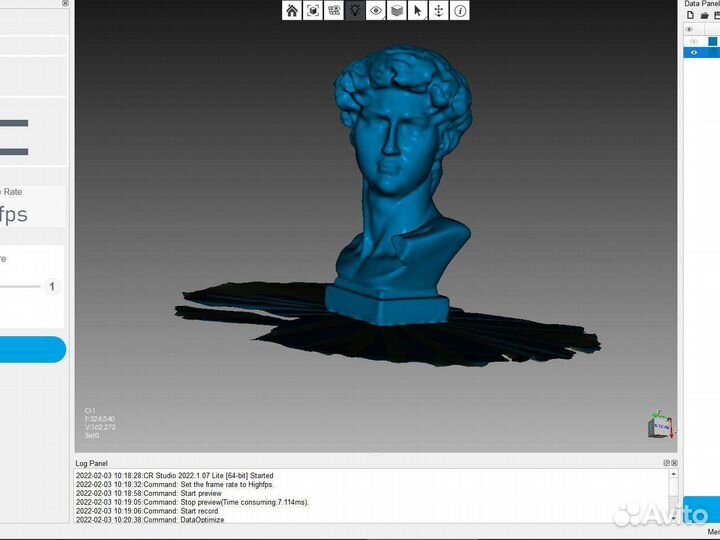Toggle the header eye in Data Panel
Viewport: 720px width, 540px height.
[x=689, y=29]
